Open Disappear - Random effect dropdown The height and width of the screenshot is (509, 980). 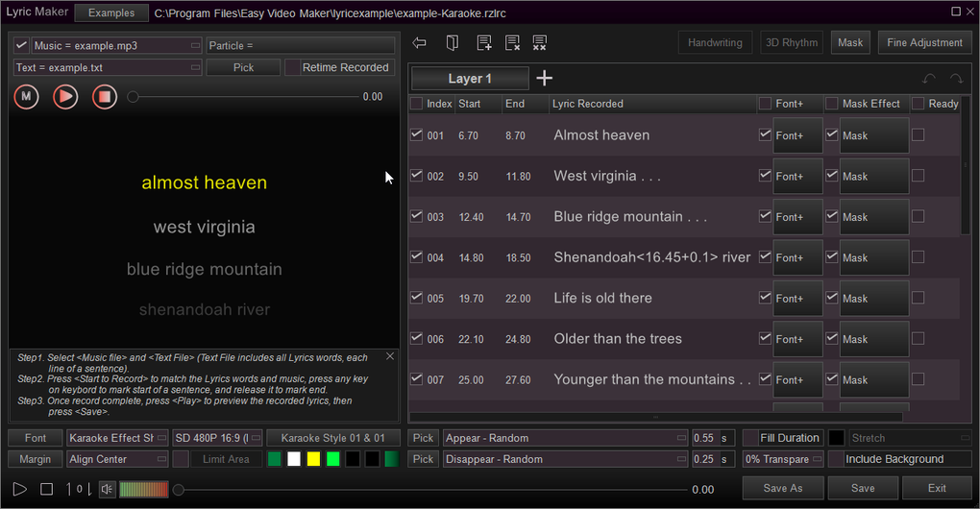click(x=565, y=459)
